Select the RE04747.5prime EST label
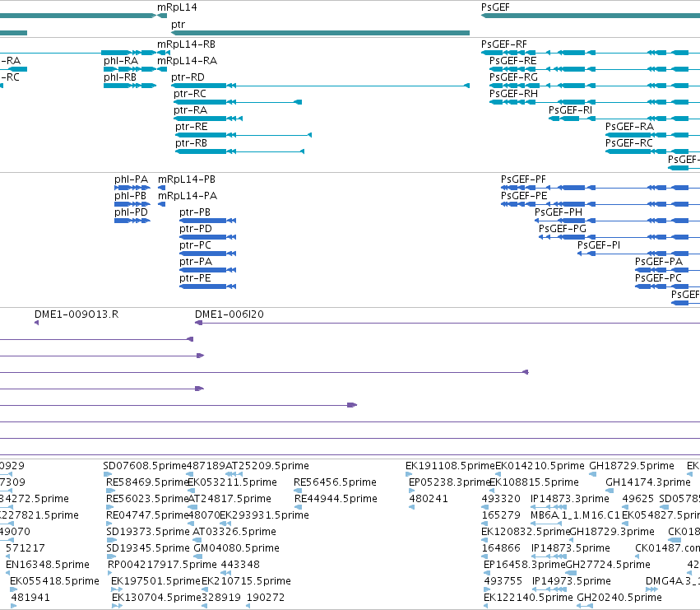The width and height of the screenshot is (700, 610). click(147, 515)
